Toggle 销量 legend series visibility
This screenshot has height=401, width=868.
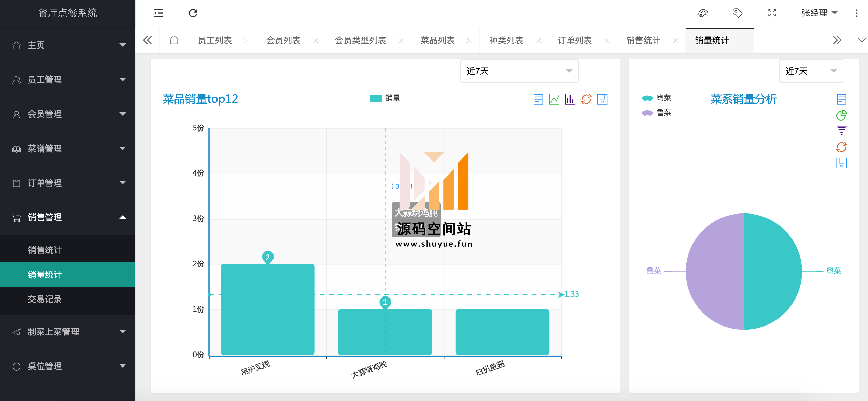(x=385, y=98)
